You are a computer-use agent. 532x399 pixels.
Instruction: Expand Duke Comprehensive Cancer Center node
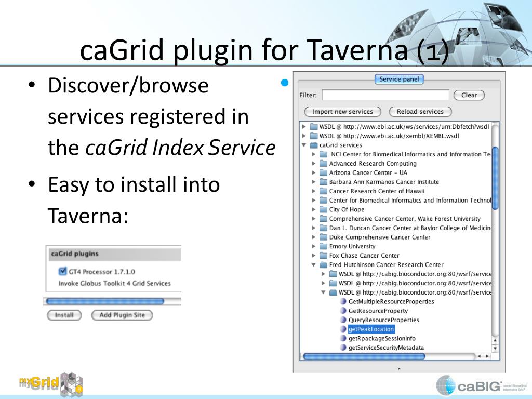pos(314,237)
